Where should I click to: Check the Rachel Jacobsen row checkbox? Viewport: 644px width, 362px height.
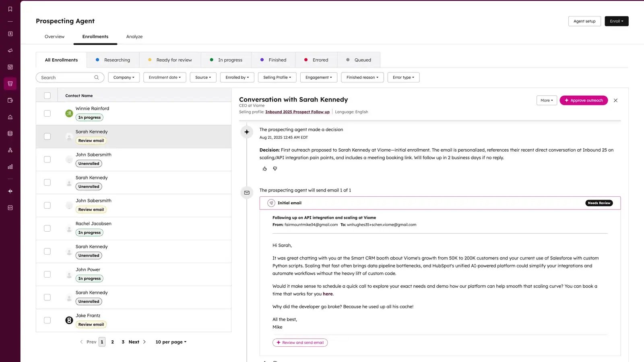click(47, 228)
